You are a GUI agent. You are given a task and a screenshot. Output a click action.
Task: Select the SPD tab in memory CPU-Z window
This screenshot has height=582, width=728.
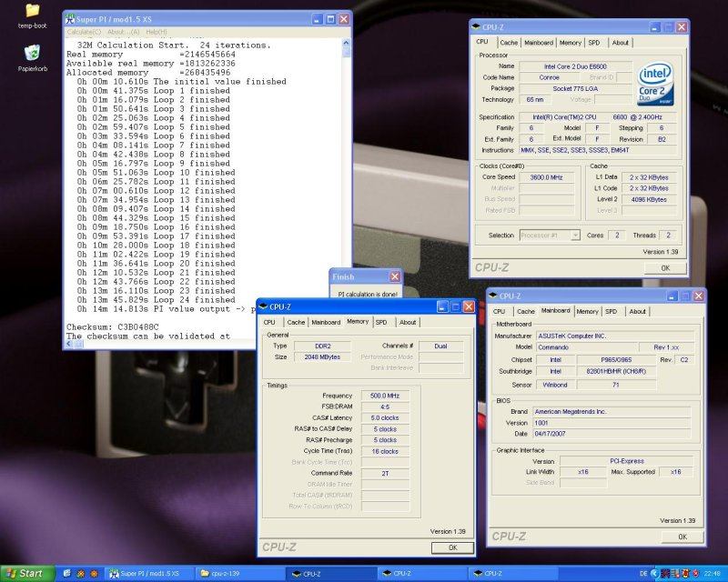coord(381,322)
